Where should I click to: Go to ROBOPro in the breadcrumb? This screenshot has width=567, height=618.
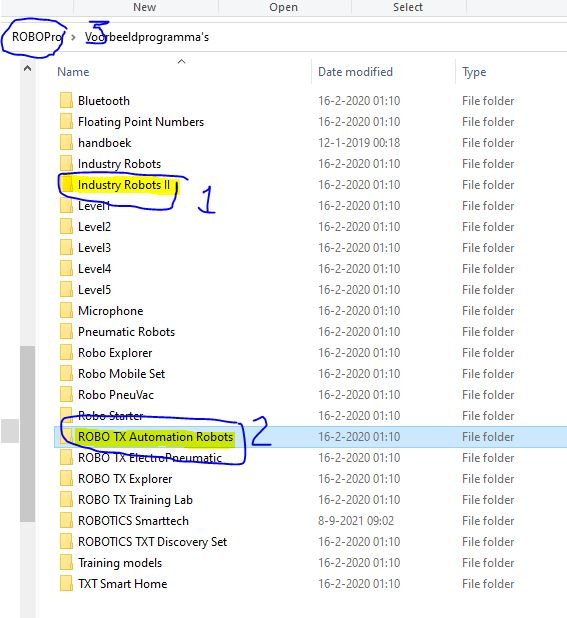click(37, 37)
